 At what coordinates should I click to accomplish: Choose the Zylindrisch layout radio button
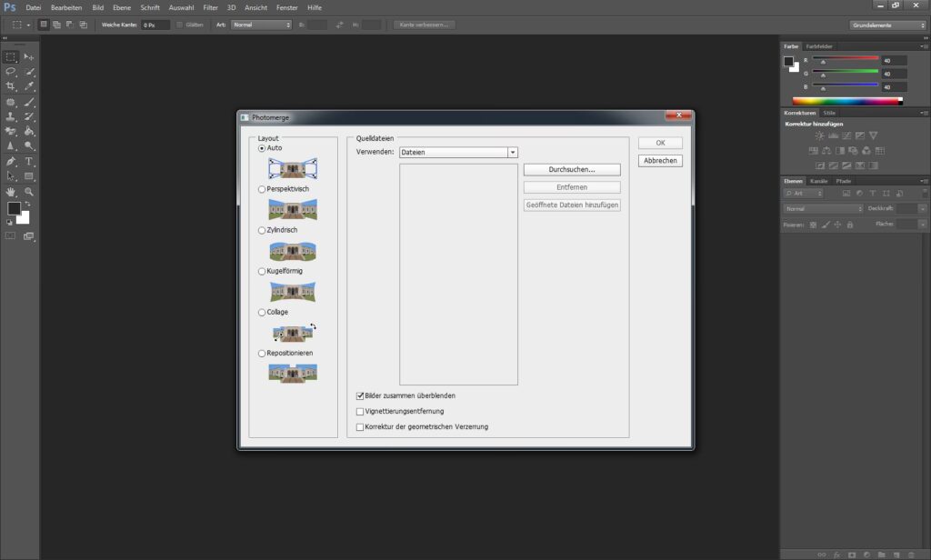(262, 230)
